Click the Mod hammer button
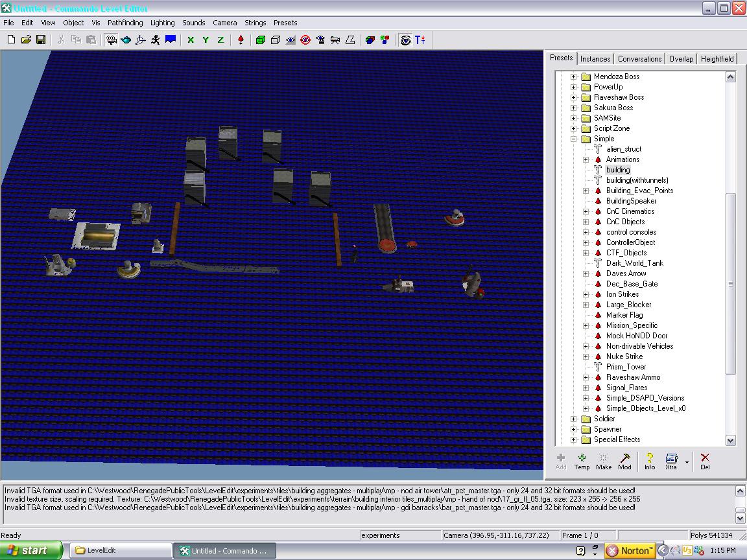The height and width of the screenshot is (560, 747). coord(624,461)
